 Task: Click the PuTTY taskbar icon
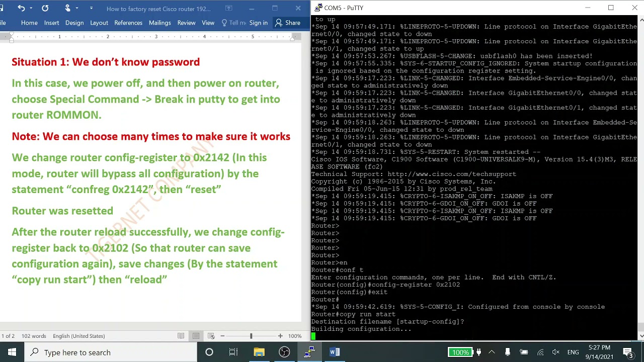pyautogui.click(x=309, y=352)
